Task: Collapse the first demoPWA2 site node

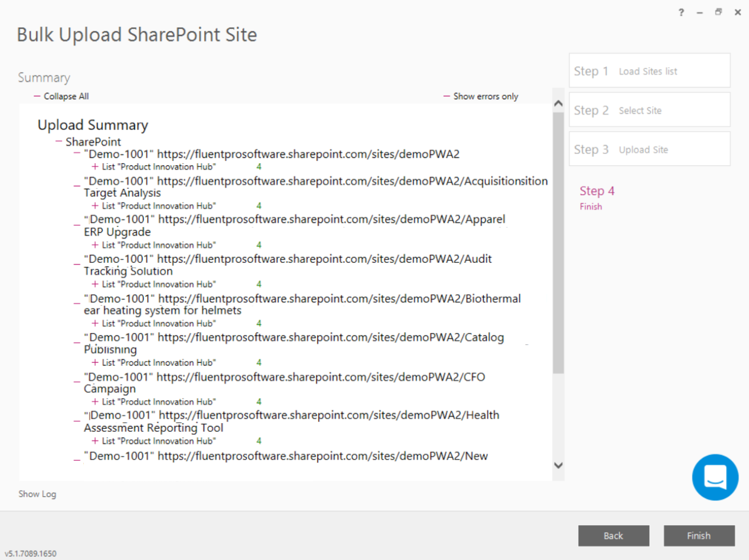Action: [77, 153]
